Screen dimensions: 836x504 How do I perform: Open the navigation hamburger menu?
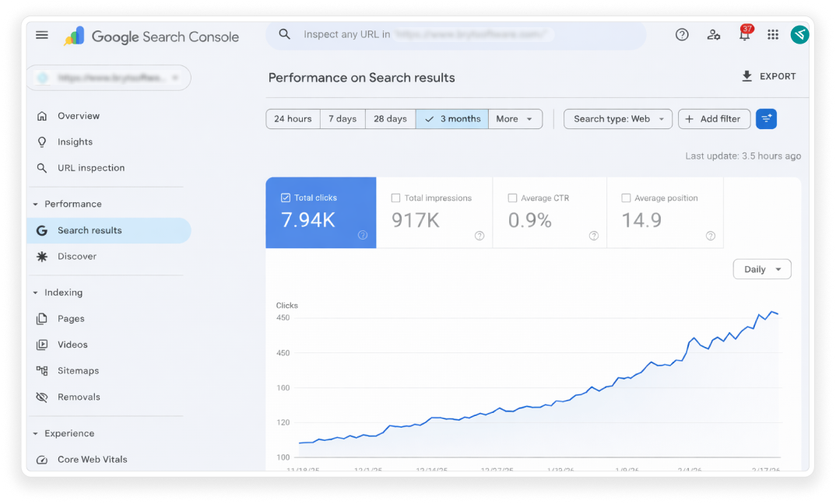tap(41, 34)
